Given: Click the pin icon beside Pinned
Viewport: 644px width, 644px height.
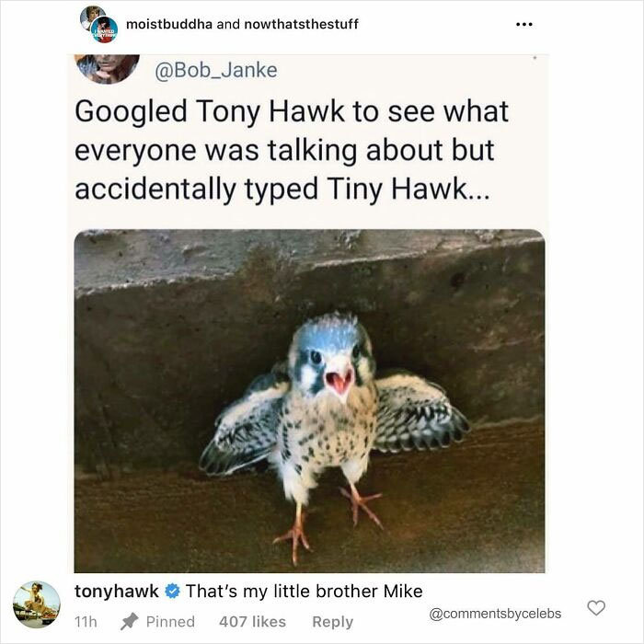Looking at the screenshot, I should coord(130,621).
